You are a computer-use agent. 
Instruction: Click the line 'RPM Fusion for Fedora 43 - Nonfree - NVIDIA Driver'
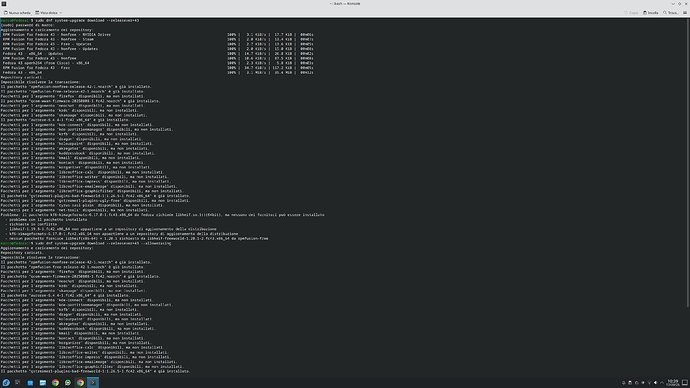tap(57, 34)
